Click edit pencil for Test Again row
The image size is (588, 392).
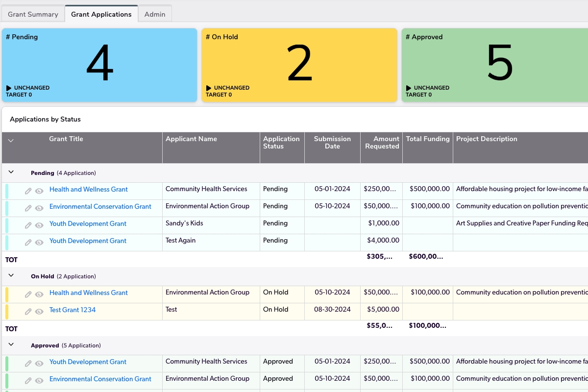28,243
